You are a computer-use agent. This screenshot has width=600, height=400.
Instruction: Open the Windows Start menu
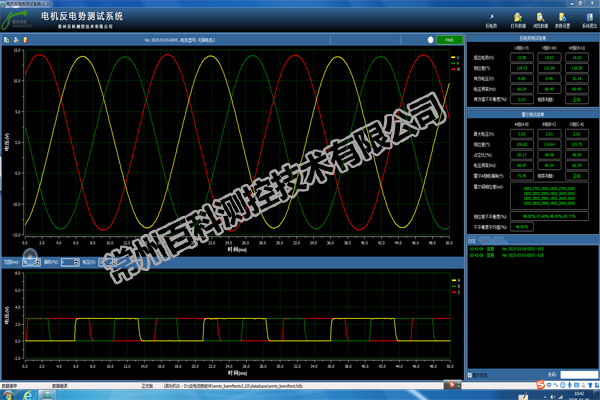[8, 393]
